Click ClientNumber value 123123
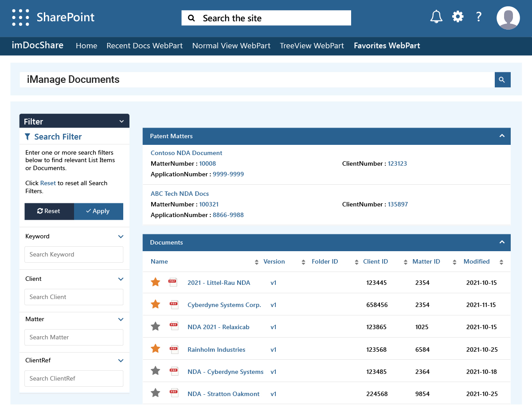The width and height of the screenshot is (532, 408). point(397,163)
